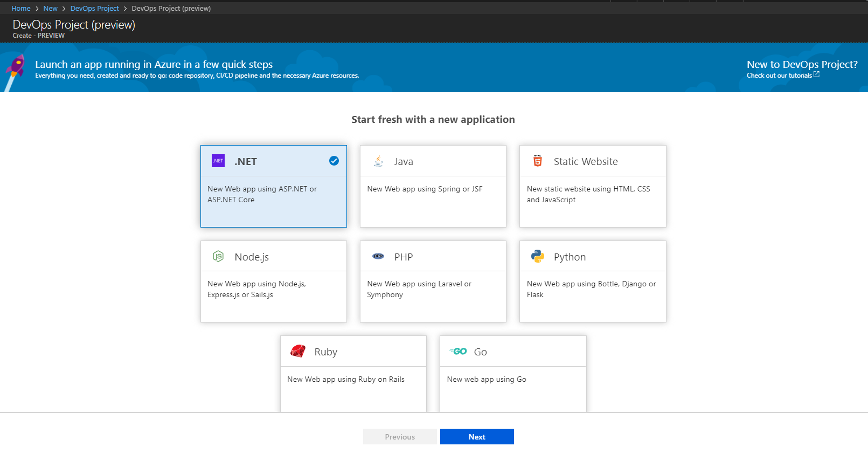
Task: Click 'Create - PREVIEW' subtitle
Action: (39, 36)
